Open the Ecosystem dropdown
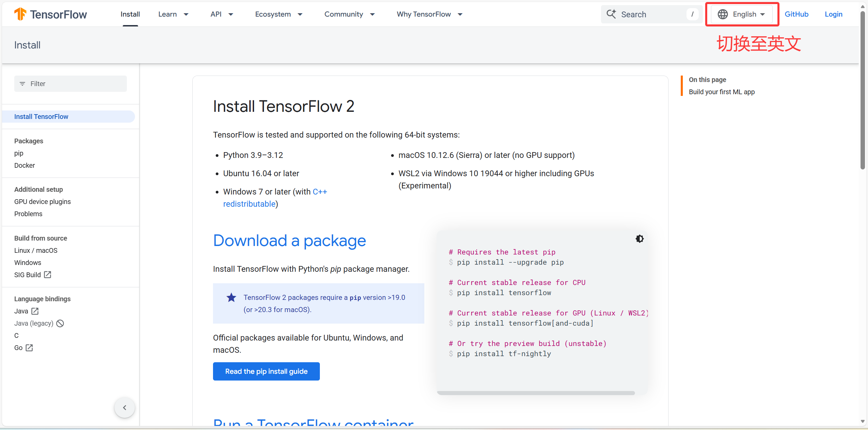The width and height of the screenshot is (868, 430). 278,14
